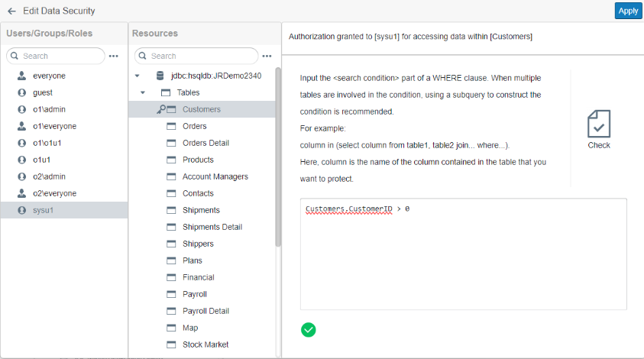Click the sysu1 user avatar icon
Image resolution: width=644 pixels, height=359 pixels.
coord(21,210)
